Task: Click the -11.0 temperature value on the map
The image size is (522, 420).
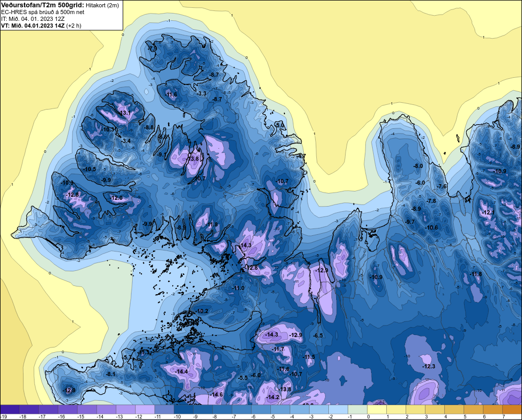Action: 238,288
